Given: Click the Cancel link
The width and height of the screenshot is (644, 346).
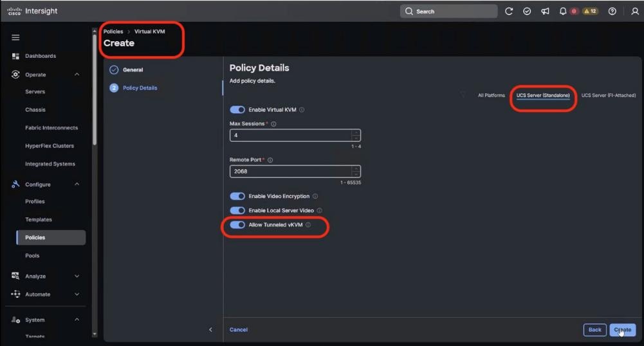Looking at the screenshot, I should pyautogui.click(x=239, y=329).
